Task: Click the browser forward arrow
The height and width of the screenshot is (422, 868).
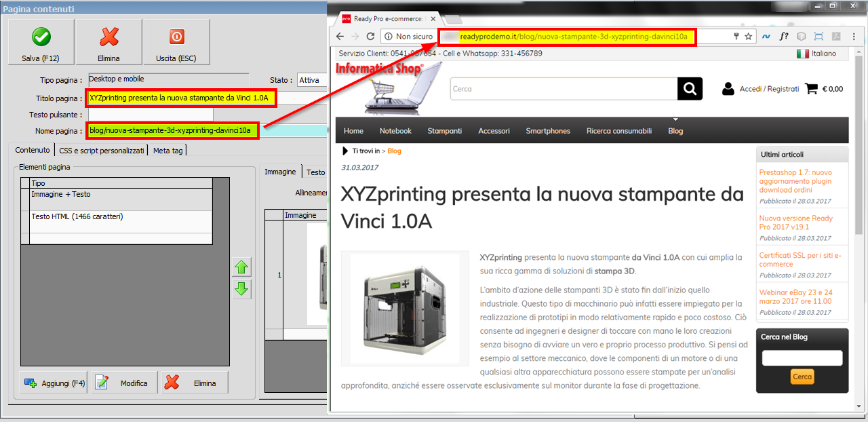Action: pyautogui.click(x=355, y=36)
